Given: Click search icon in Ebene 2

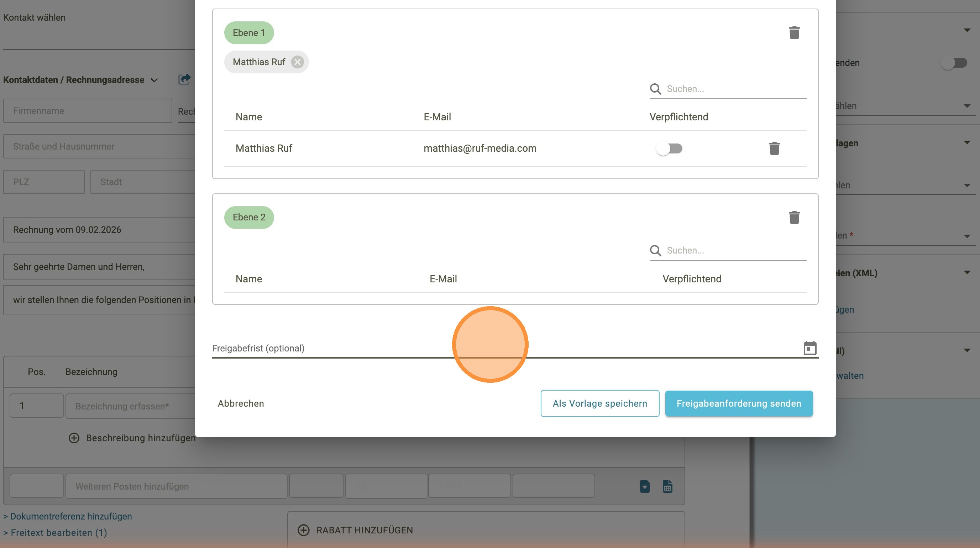Looking at the screenshot, I should (x=655, y=250).
